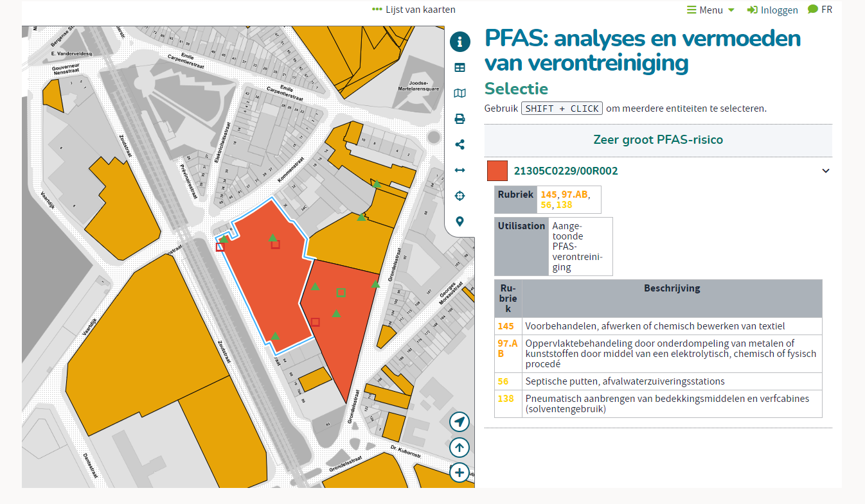Select the measure distance tool
The width and height of the screenshot is (865, 504).
pos(459,170)
